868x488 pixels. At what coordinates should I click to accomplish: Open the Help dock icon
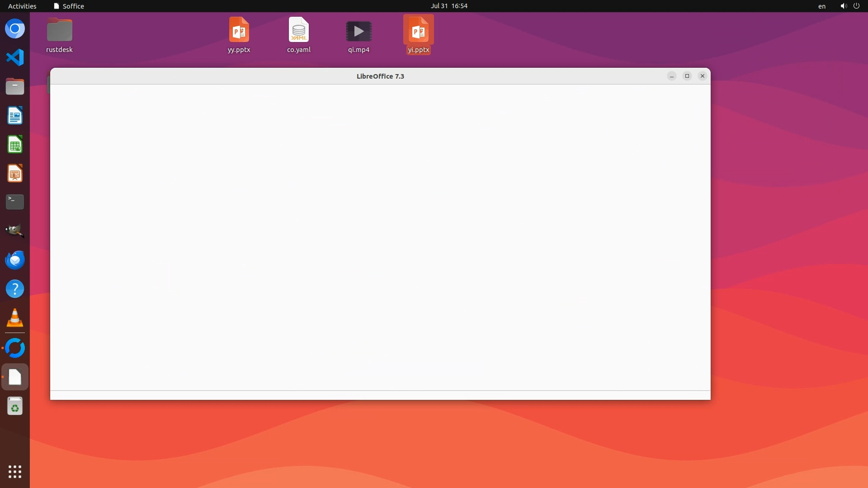coord(15,289)
